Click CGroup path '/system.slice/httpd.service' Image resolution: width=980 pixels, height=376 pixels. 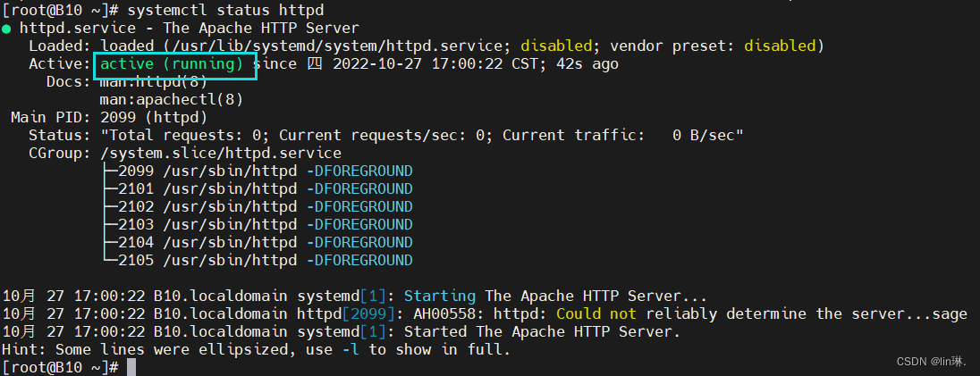221,153
